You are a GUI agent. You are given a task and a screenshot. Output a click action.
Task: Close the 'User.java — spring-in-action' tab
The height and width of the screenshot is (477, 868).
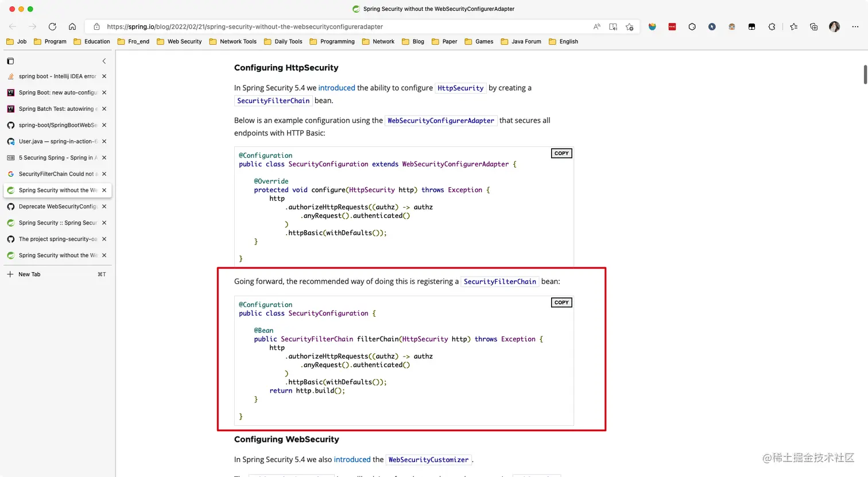click(x=104, y=141)
